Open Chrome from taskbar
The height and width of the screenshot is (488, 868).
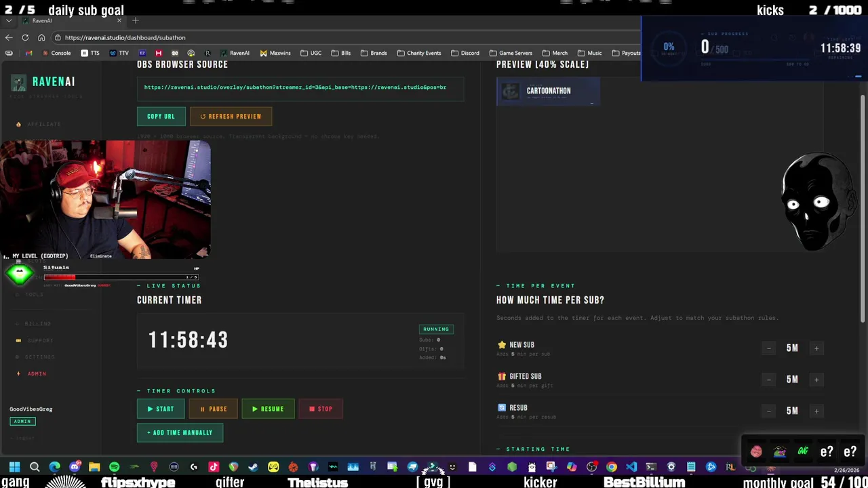coord(611,467)
